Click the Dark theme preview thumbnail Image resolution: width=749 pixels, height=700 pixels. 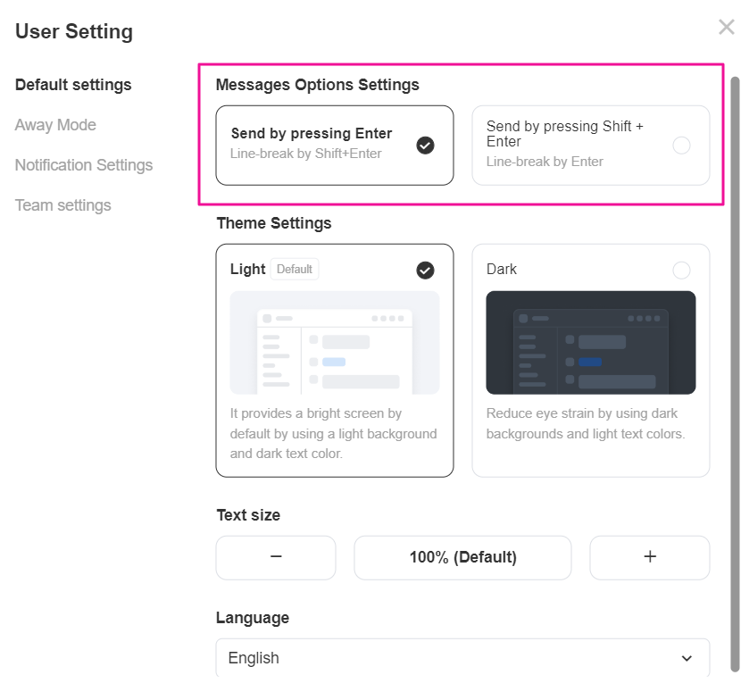[x=591, y=343]
